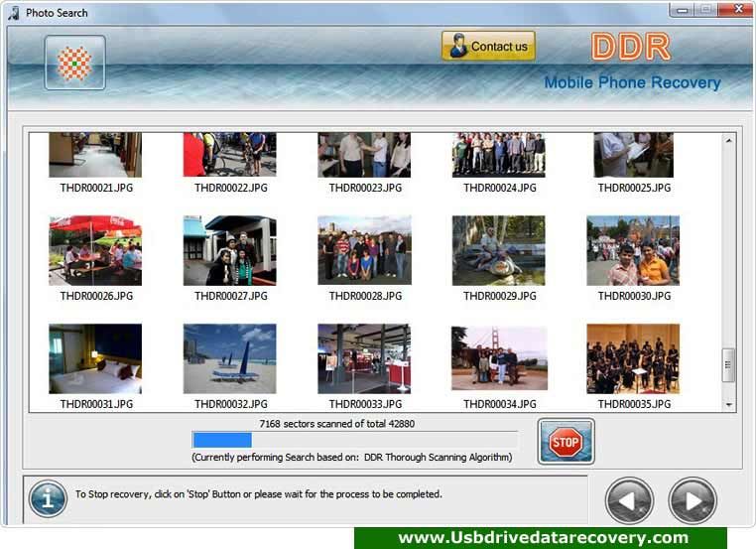The width and height of the screenshot is (756, 549).
Task: Select thumbnail THDR00024.JPG
Action: pyautogui.click(x=499, y=155)
